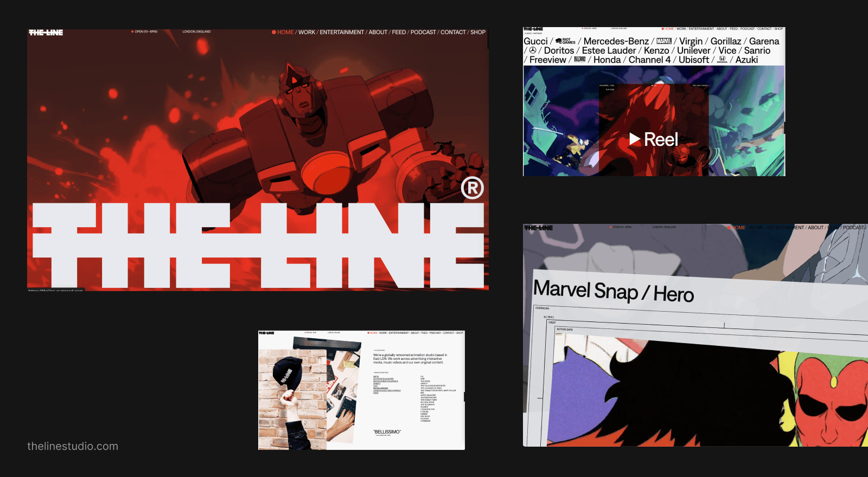Click the Blizzard logo after Freeview
The image size is (868, 477).
tap(579, 59)
